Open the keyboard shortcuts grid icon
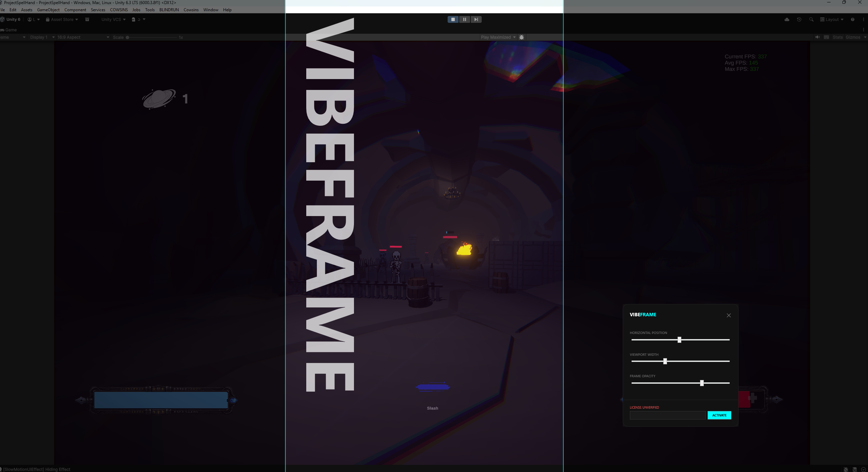The image size is (868, 472). [826, 37]
